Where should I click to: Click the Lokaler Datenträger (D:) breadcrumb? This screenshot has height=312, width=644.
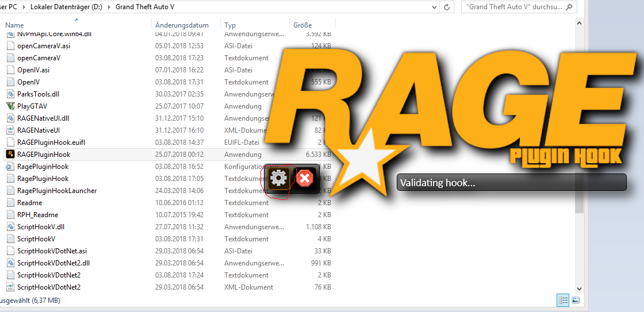66,7
